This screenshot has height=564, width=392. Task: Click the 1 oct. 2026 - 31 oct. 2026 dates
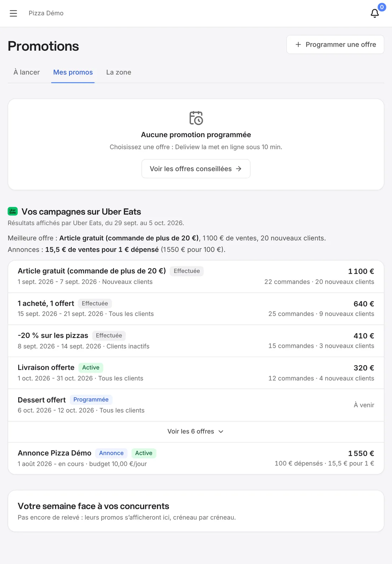tap(55, 378)
